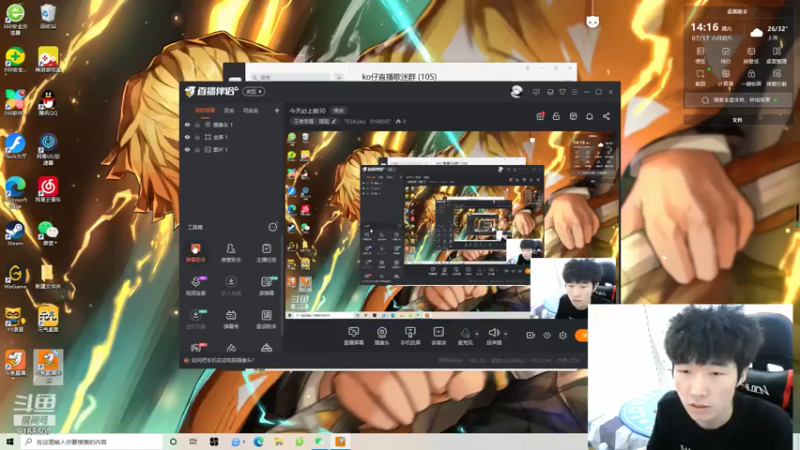The height and width of the screenshot is (450, 800).
Task: Open help link about phone as camera
Action: click(222, 360)
